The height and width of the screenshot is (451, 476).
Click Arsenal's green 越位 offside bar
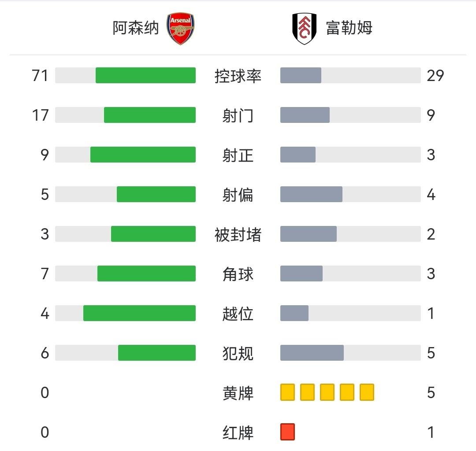[139, 313]
